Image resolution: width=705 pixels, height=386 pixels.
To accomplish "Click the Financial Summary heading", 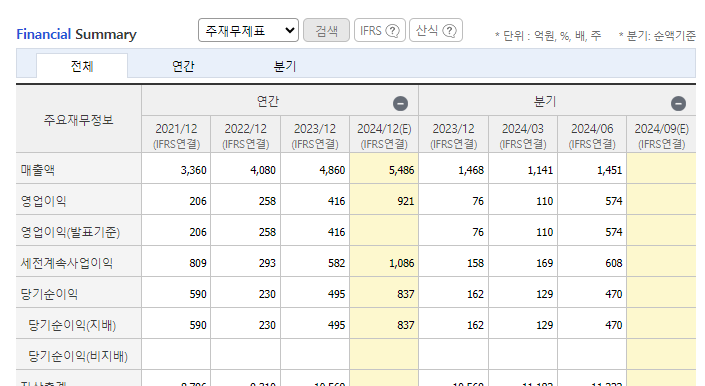I will [x=76, y=34].
